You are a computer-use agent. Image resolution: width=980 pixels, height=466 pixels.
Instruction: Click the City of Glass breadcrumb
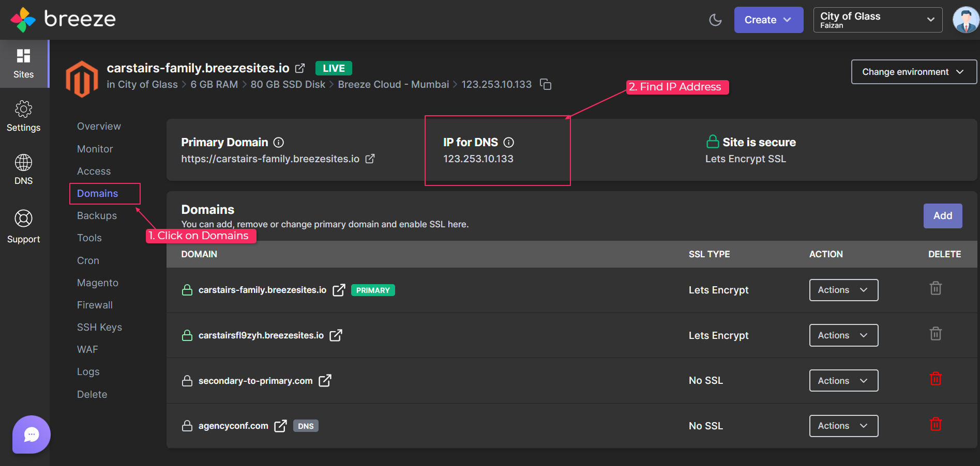coord(148,84)
